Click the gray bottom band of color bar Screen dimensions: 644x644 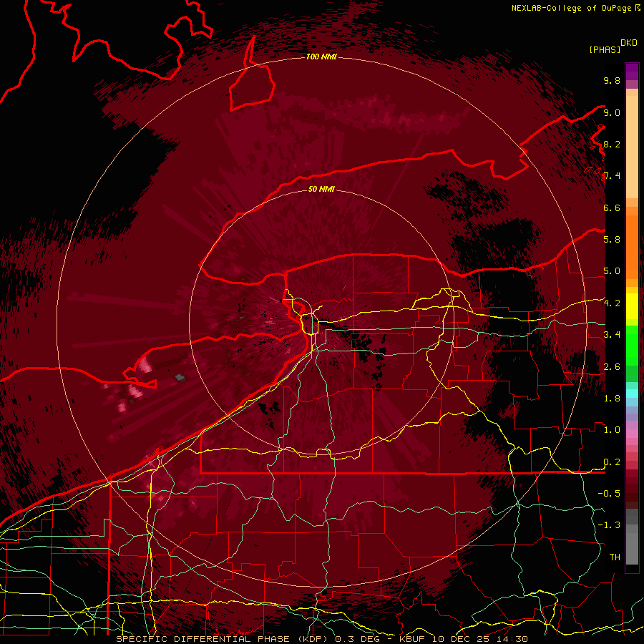[x=632, y=538]
